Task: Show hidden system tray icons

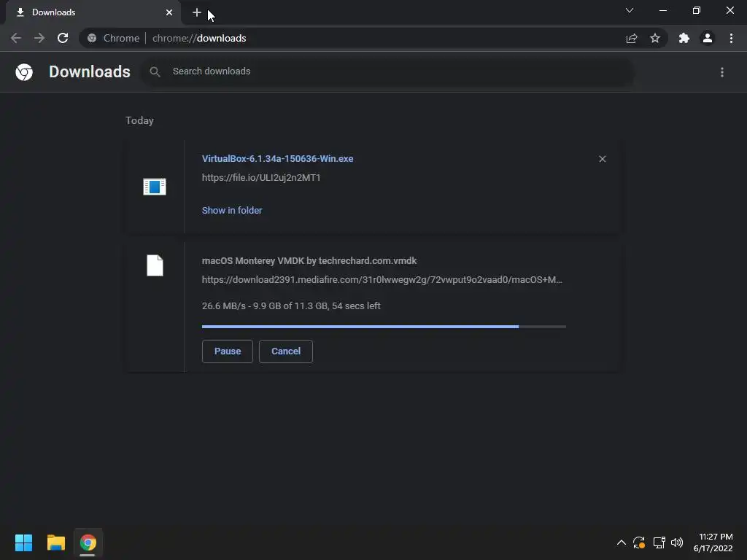Action: [622, 542]
